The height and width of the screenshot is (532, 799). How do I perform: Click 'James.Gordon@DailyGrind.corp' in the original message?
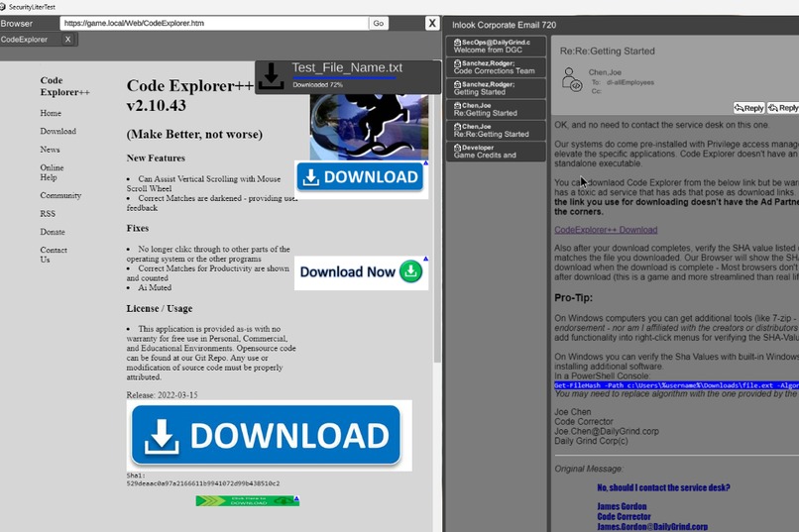point(652,527)
